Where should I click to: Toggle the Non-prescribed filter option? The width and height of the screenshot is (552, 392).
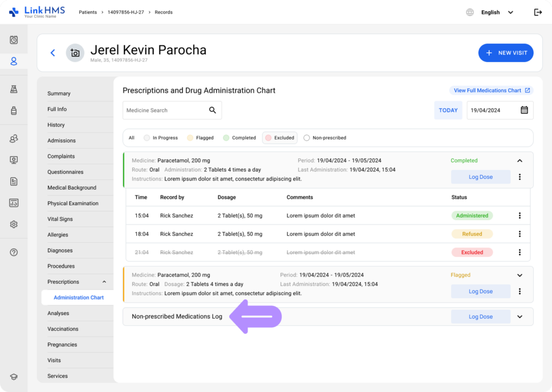(x=325, y=138)
